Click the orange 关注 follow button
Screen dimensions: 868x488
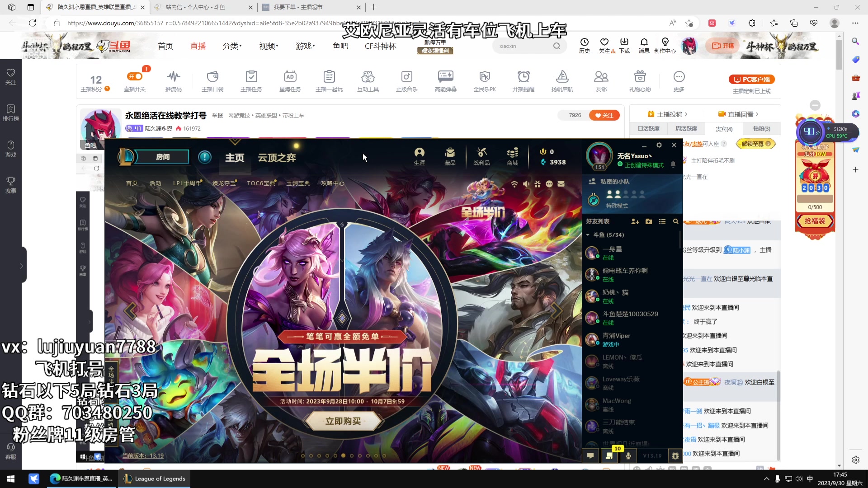[604, 115]
